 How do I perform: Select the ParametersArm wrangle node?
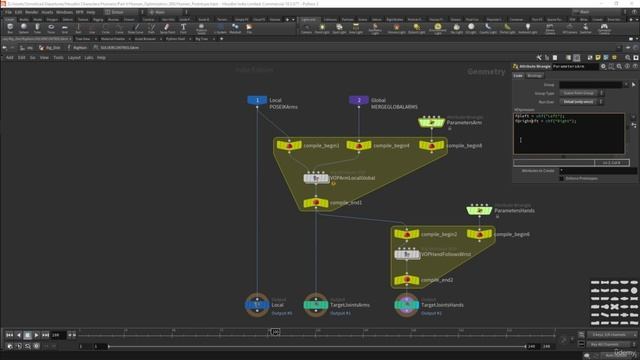pyautogui.click(x=431, y=122)
